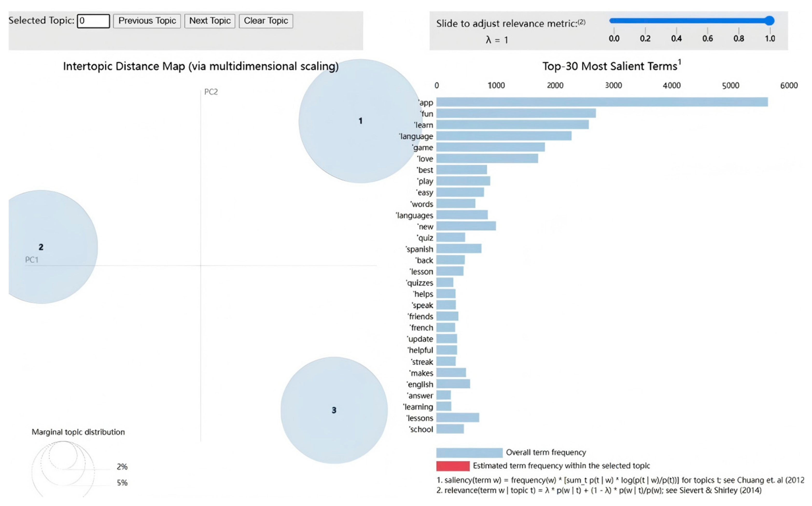
Task: Click the term label 'friends'
Action: click(421, 317)
